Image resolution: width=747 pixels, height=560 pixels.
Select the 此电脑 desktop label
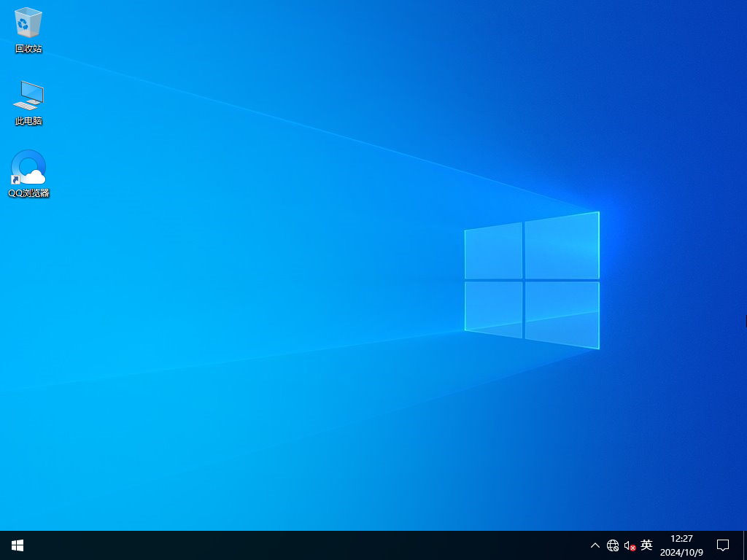coord(27,122)
